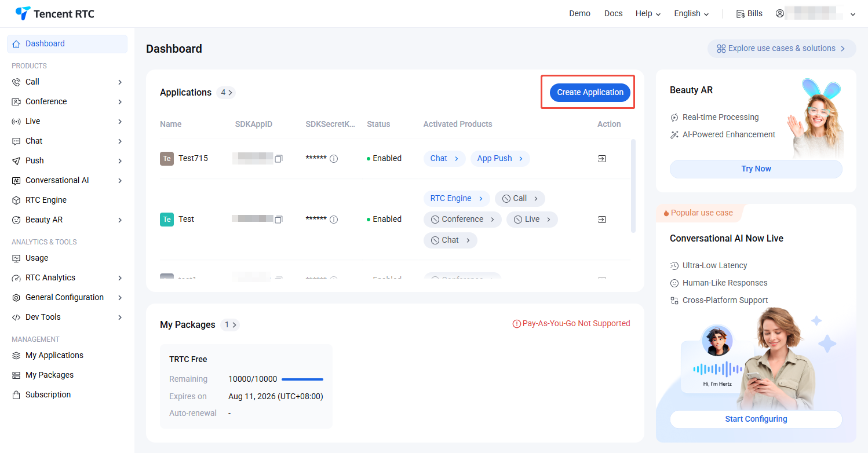Expand the Chat sidebar submenu chevron
The width and height of the screenshot is (868, 453).
(x=120, y=141)
